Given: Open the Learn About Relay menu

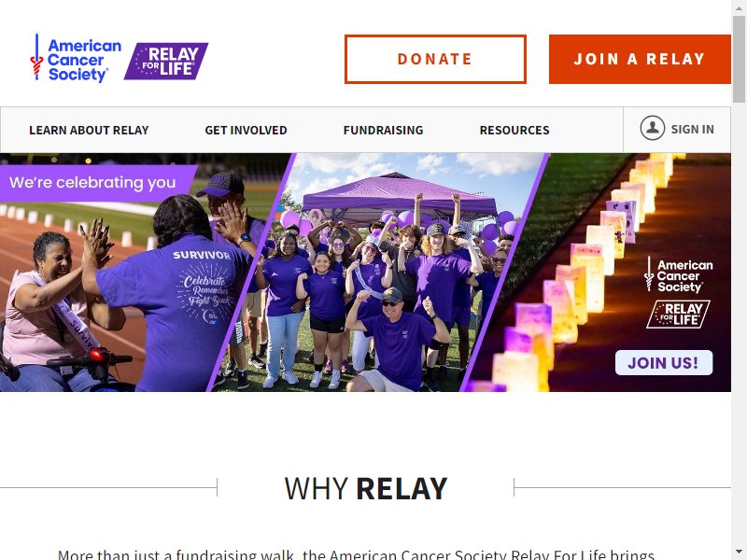Looking at the screenshot, I should (x=89, y=130).
